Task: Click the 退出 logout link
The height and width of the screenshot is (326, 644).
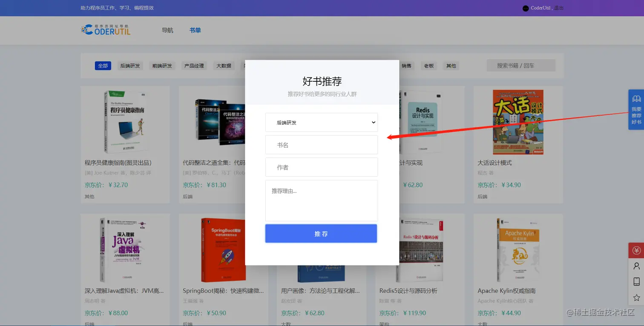Action: 559,8
